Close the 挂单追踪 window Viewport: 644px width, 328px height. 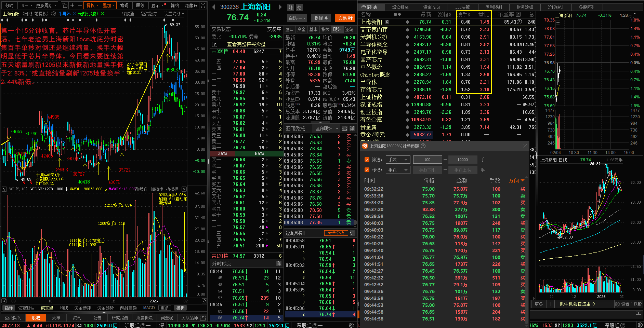525,146
